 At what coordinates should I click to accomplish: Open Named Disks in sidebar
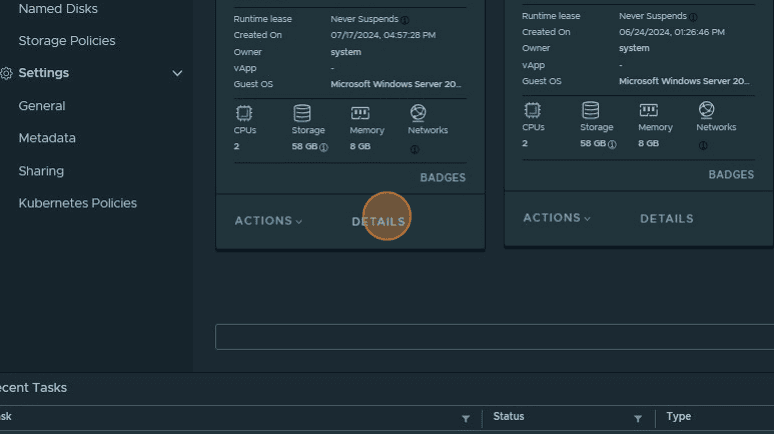(x=58, y=8)
